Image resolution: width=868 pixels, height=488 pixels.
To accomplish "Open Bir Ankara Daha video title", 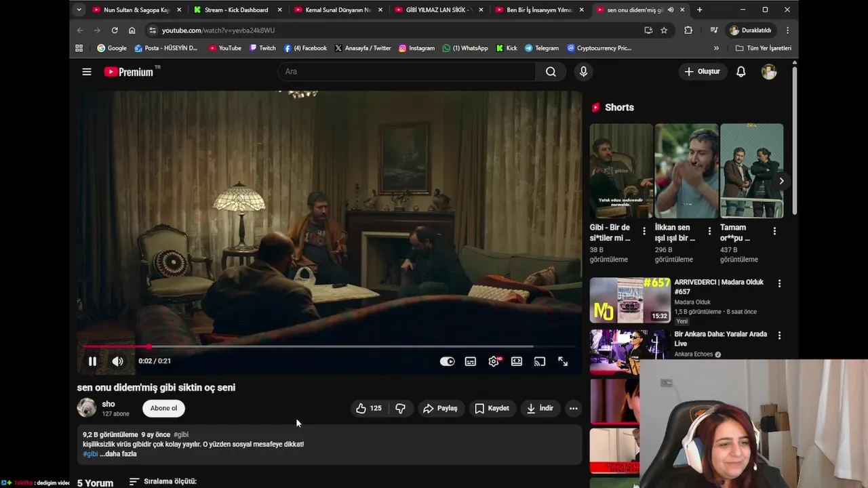I will point(720,339).
